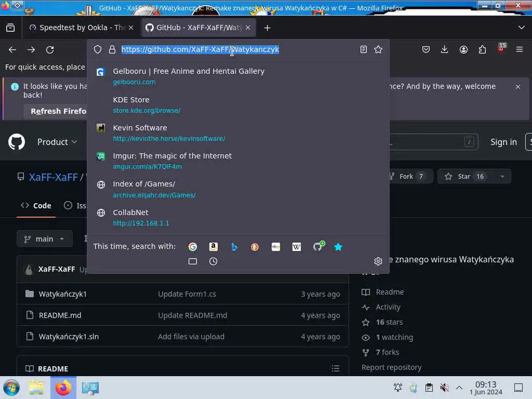532x399 pixels.
Task: Search this time with Bing
Action: [234, 247]
